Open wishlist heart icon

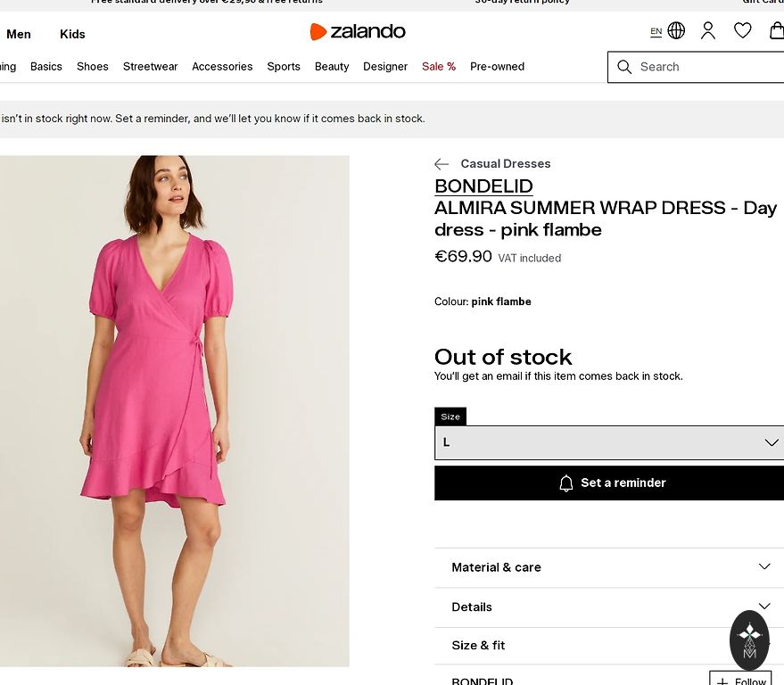[743, 30]
